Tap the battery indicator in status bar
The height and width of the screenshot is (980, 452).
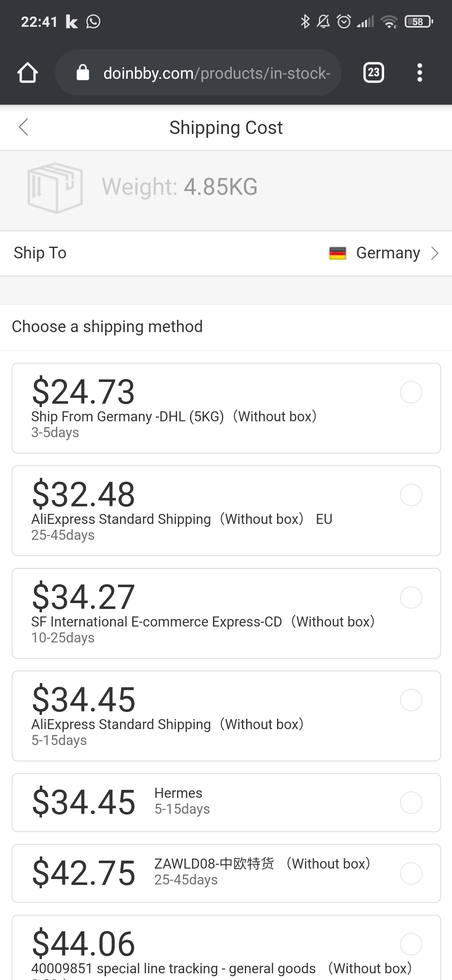418,22
